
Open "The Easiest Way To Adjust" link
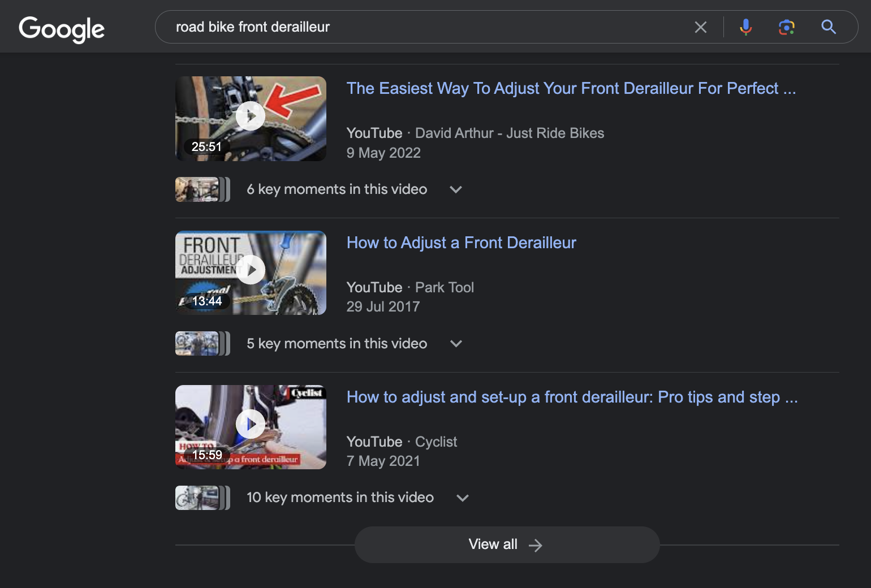[571, 89]
